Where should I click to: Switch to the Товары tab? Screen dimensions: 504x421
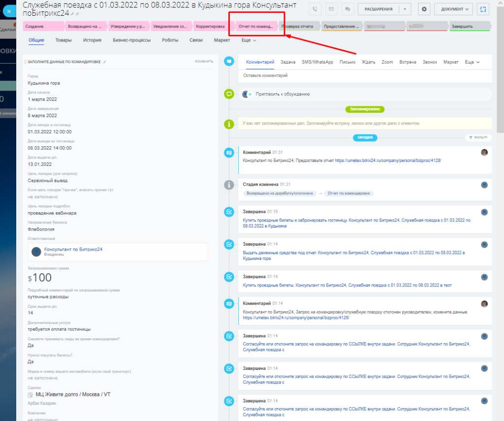click(63, 40)
